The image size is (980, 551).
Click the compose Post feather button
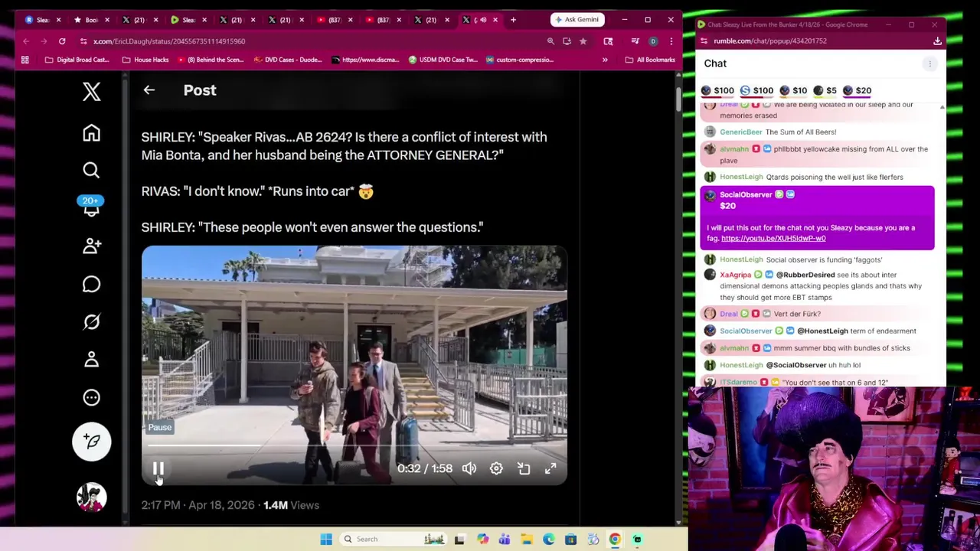point(91,442)
